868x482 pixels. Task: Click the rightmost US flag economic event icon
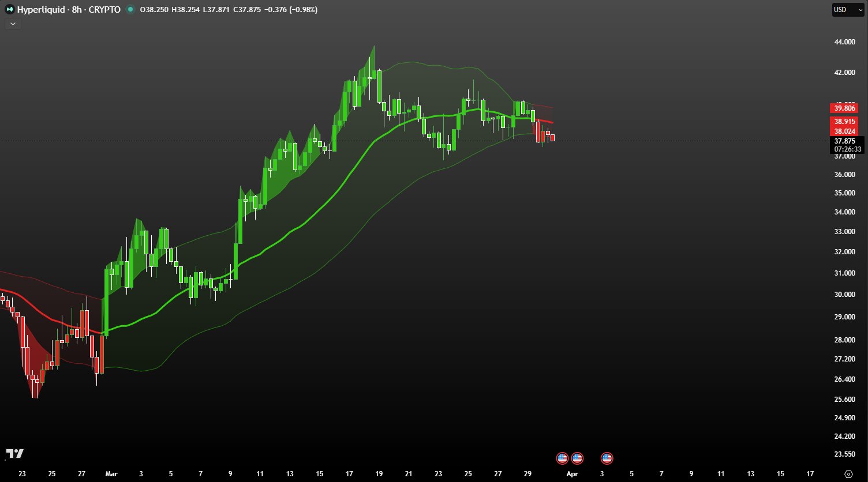[607, 458]
